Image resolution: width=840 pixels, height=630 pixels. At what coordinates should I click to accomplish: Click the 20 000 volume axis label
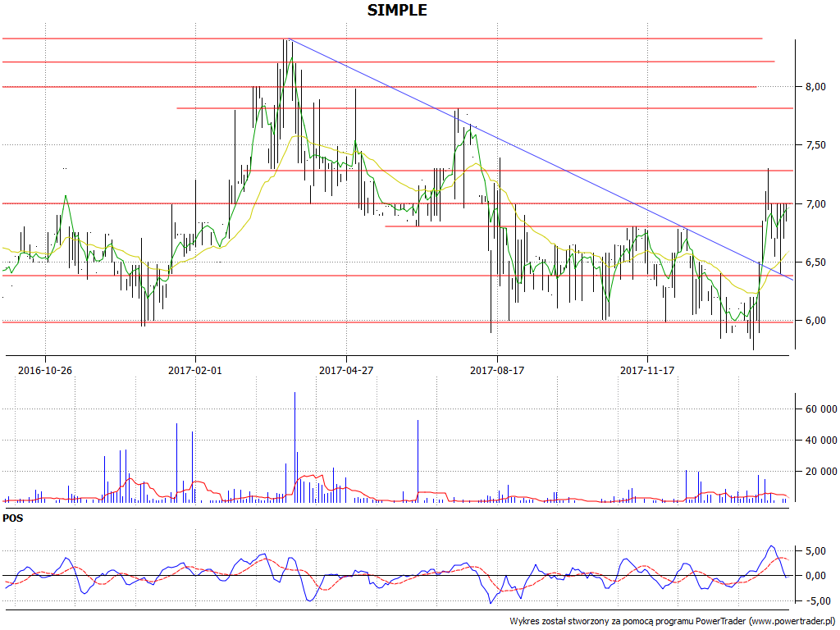[x=820, y=472]
